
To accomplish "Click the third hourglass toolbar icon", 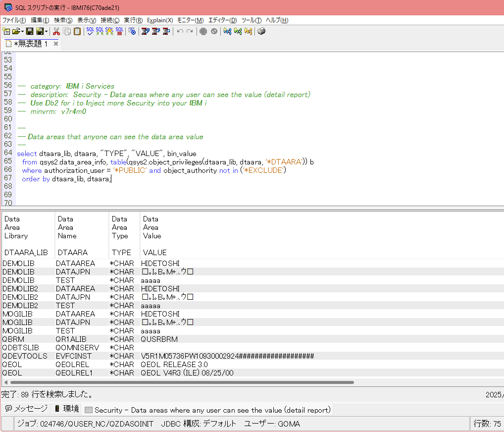I will click(x=166, y=31).
